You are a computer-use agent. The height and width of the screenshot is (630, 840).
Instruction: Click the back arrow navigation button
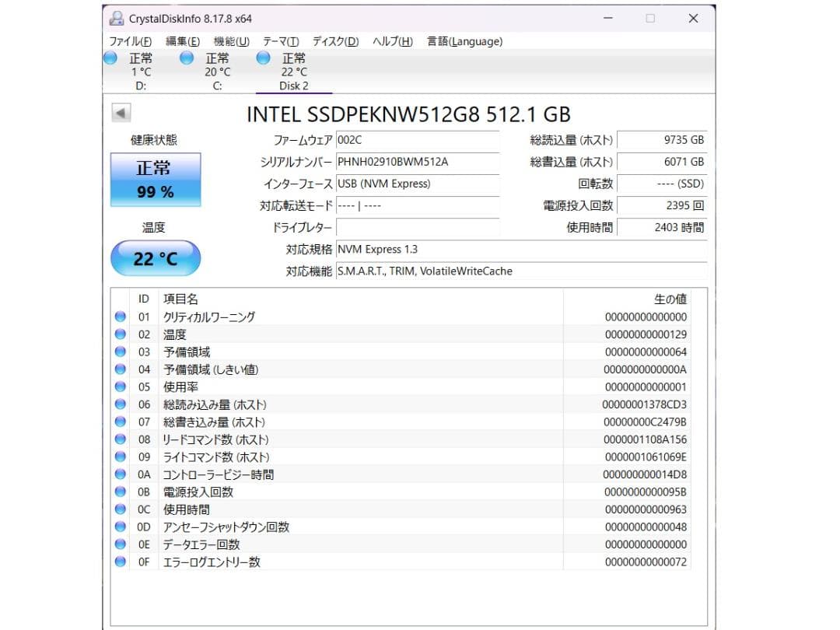coord(121,113)
